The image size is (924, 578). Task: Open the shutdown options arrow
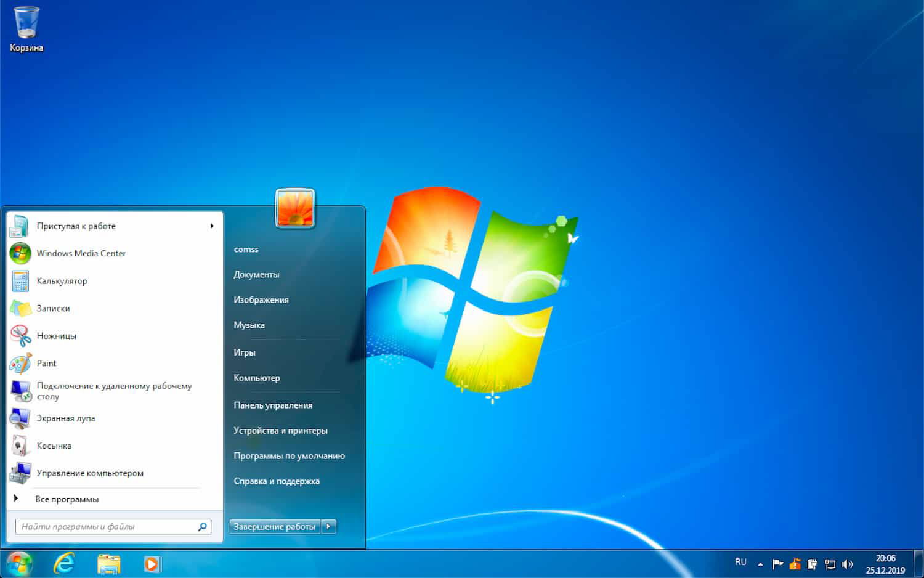coord(329,526)
